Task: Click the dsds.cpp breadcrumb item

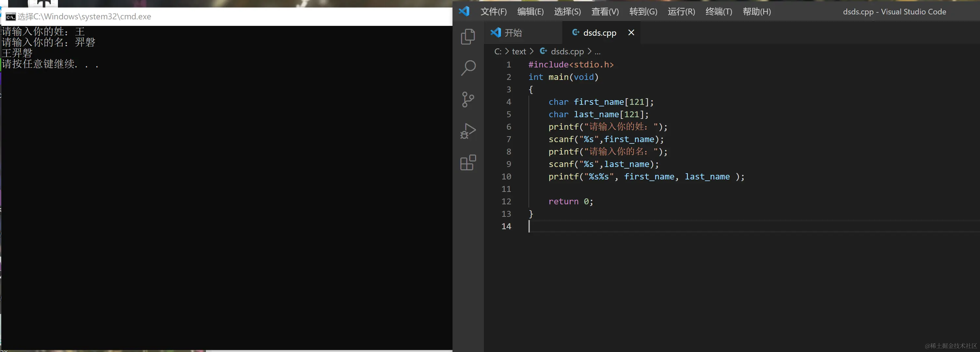Action: [567, 51]
